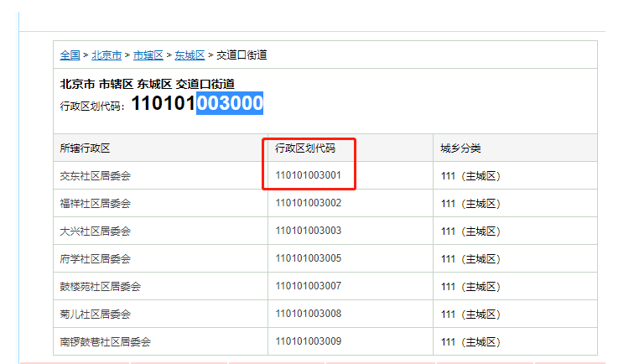639x364 pixels.
Task: Select 大兴社区居委会 row name
Action: [95, 231]
